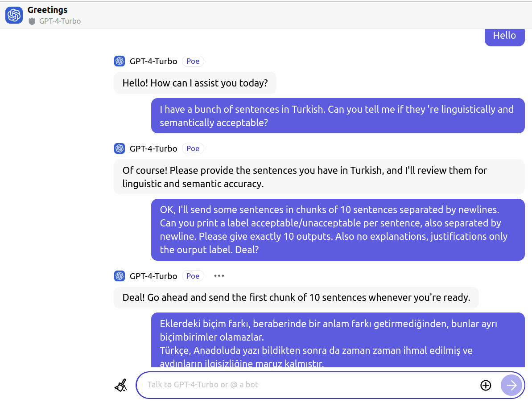Screen dimensions: 532x407
Task: Focus the "Talk to GPT-4-Turbo" input field
Action: (x=308, y=385)
